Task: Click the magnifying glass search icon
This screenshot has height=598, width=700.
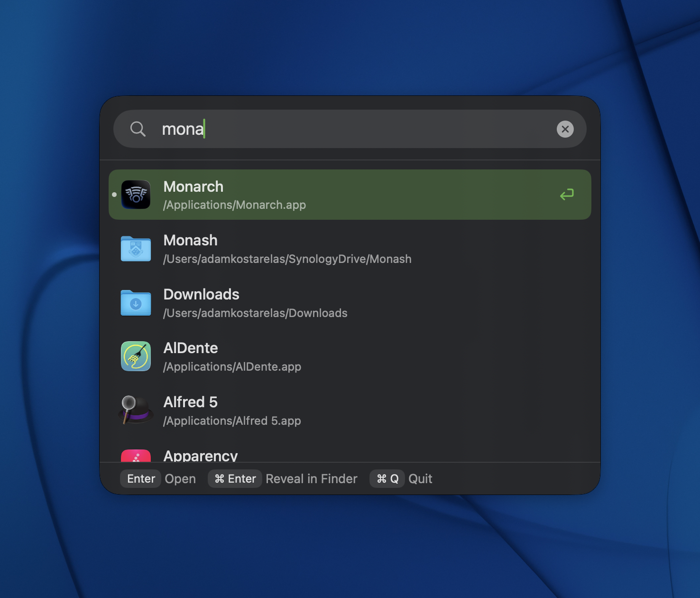Action: [x=138, y=129]
